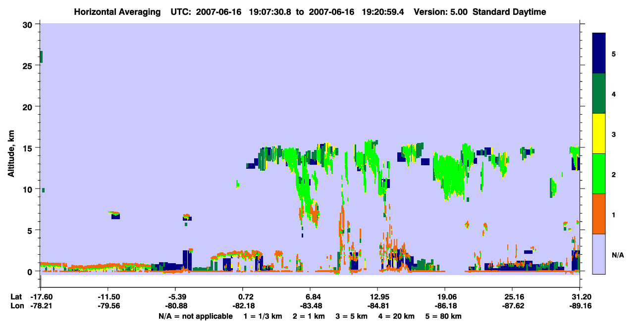Click the y-axis tick label 5
644x330 pixels.
[31, 230]
